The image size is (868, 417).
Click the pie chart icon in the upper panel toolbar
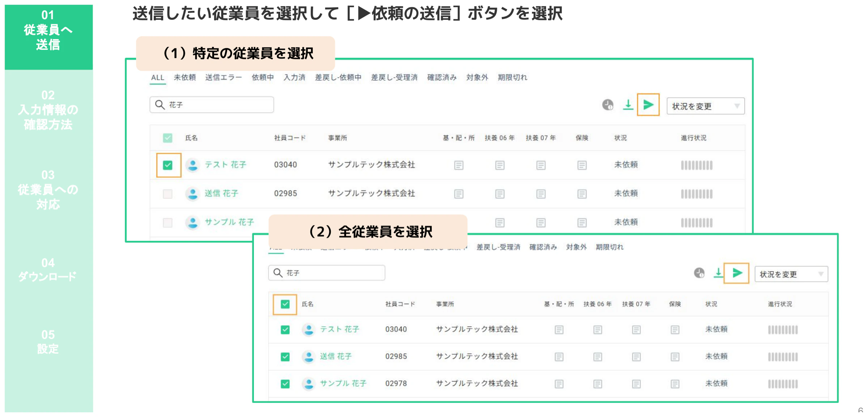click(608, 105)
